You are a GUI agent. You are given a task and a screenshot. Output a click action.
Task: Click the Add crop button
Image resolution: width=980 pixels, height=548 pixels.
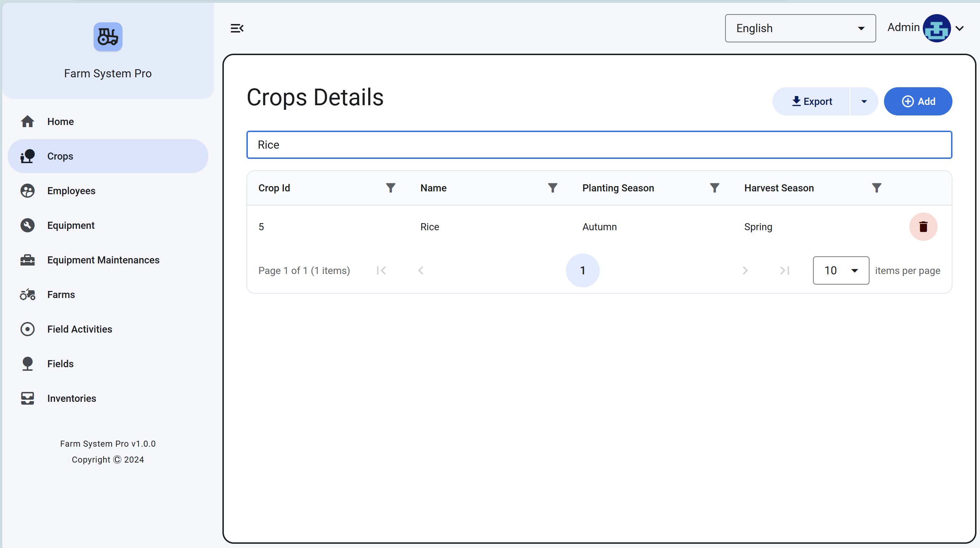pos(918,102)
